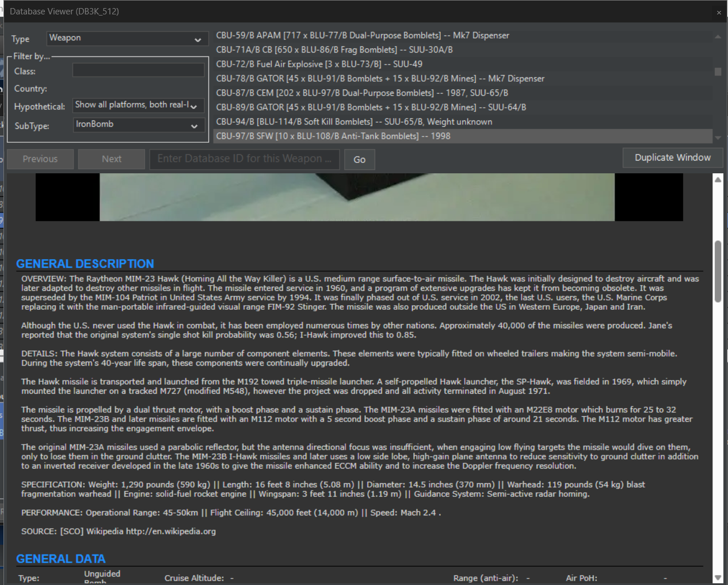Click the Class filter input field
728x585 pixels.
click(x=138, y=70)
